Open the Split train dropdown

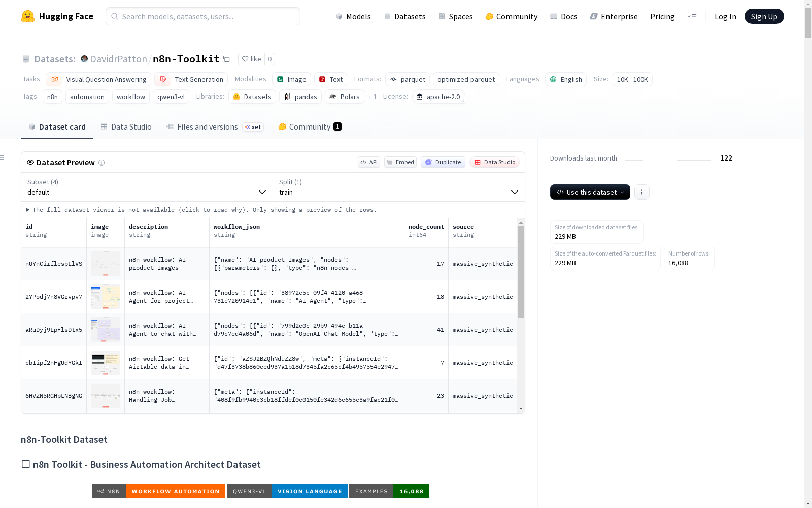tap(399, 187)
